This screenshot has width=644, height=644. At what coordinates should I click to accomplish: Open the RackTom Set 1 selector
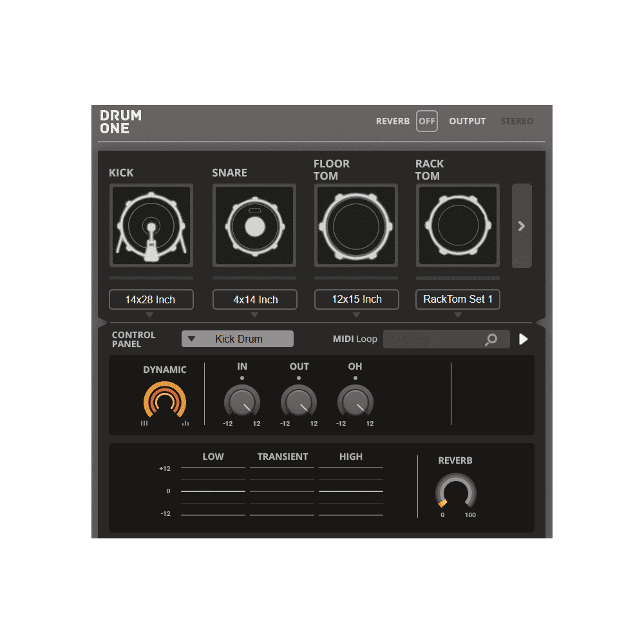(x=457, y=299)
